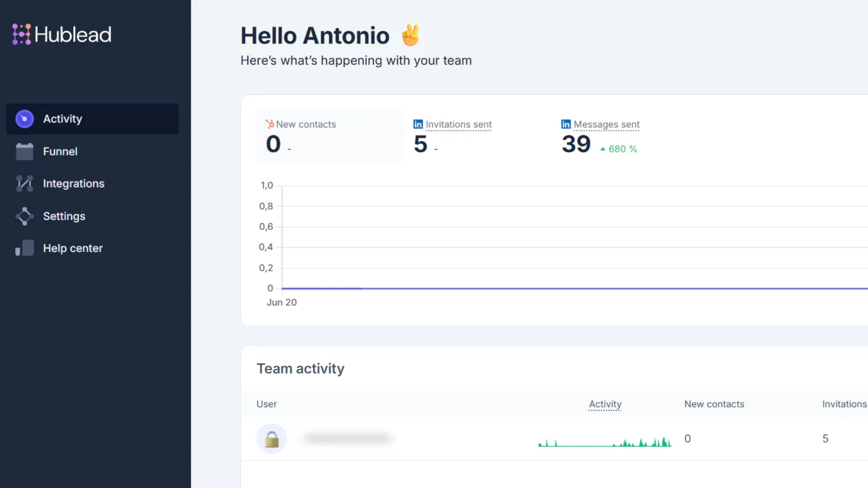Click LinkedIn icon next to Invitations sent
The width and height of the screenshot is (868, 488).
click(x=418, y=124)
